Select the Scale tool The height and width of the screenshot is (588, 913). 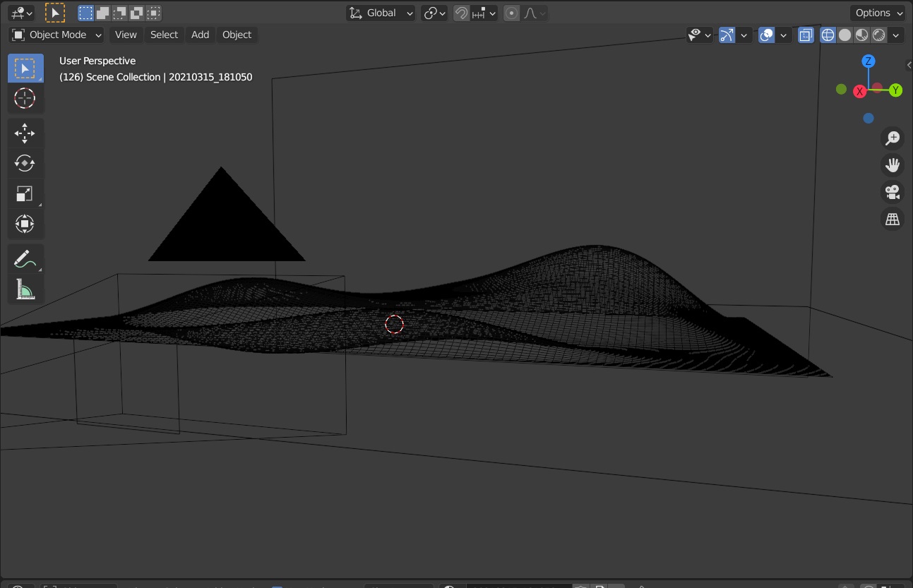25,194
